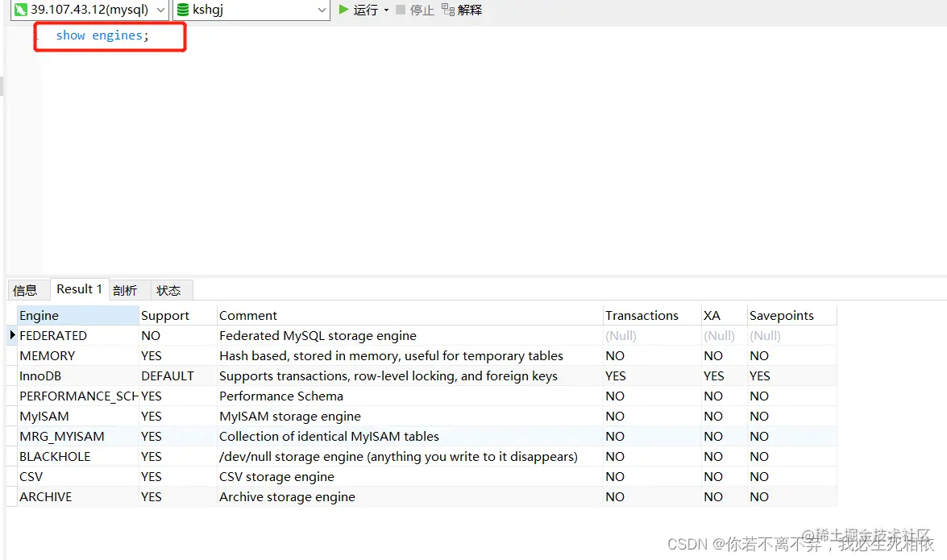Click the 解释 explain button
The image size is (947, 560).
tap(462, 10)
